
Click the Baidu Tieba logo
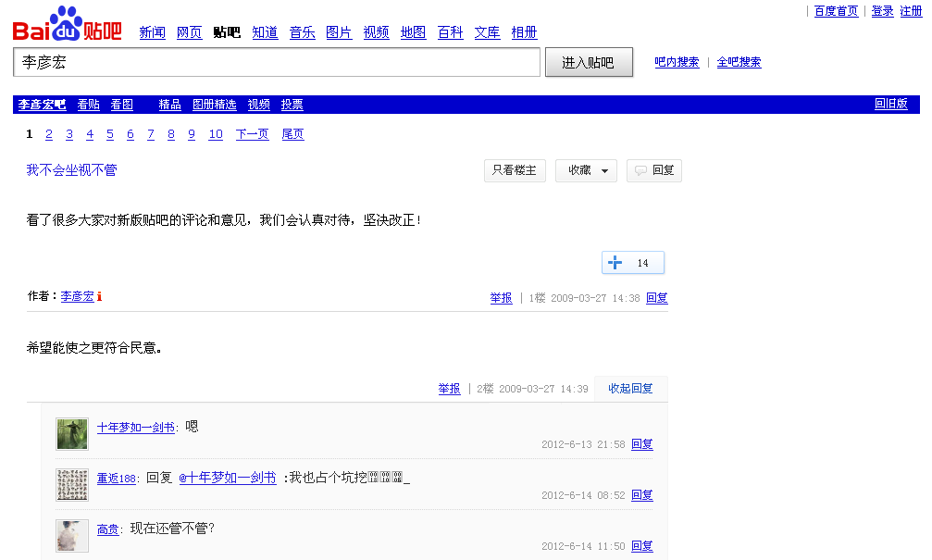click(68, 24)
